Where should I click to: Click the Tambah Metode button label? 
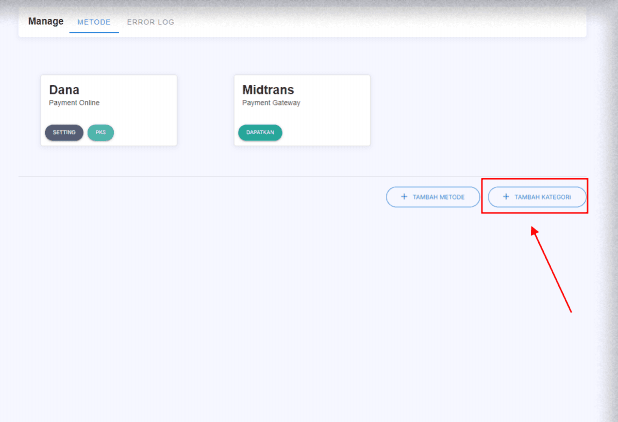coord(439,197)
